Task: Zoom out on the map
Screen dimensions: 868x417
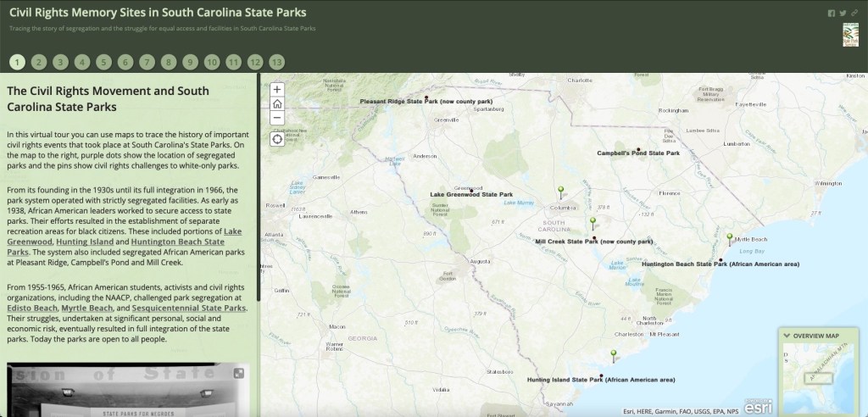Action: [277, 120]
